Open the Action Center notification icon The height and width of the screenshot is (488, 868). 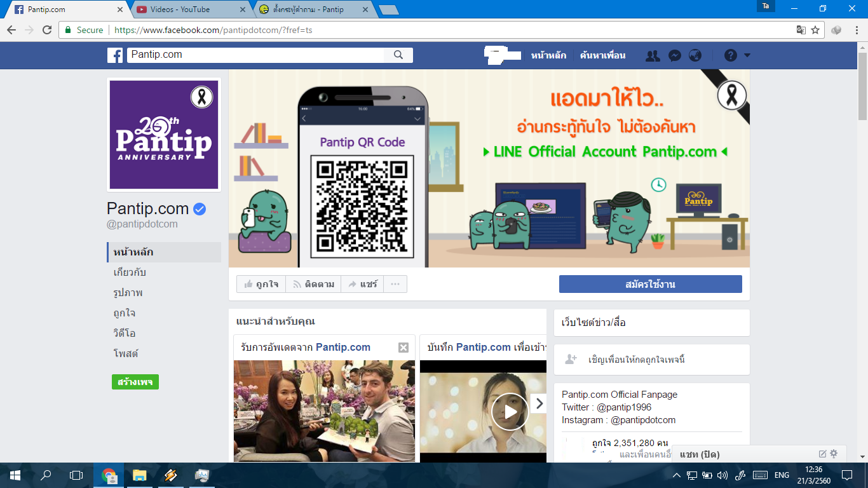(x=847, y=475)
